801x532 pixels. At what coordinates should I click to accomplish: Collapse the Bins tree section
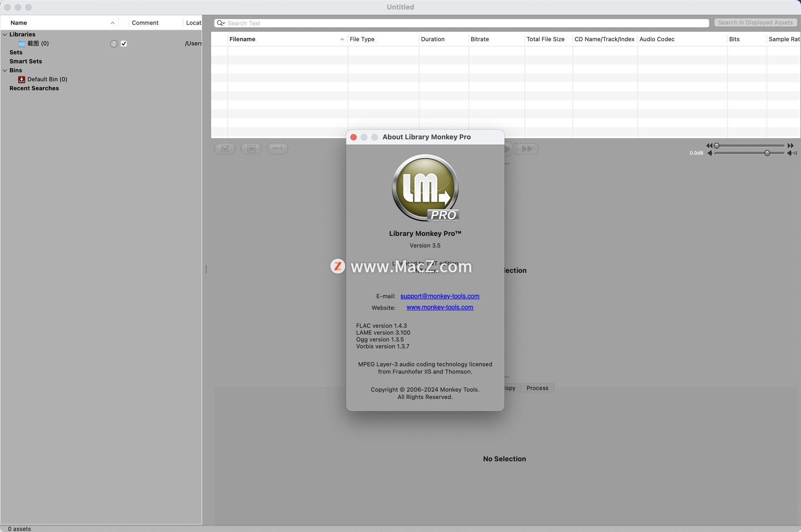(5, 70)
